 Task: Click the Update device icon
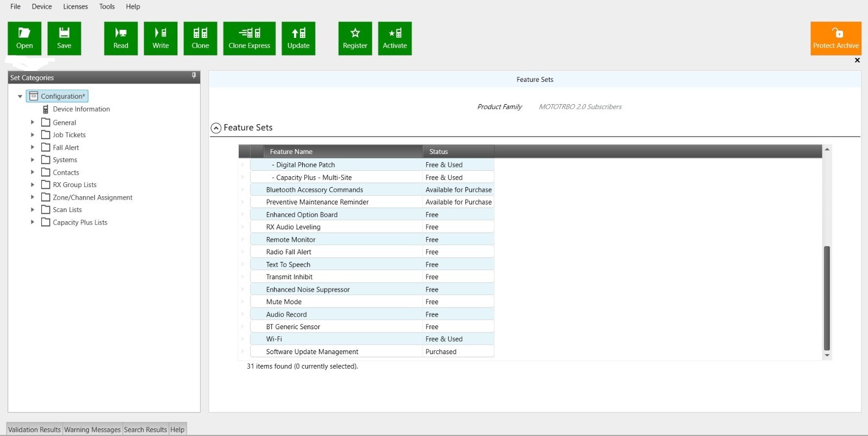click(298, 38)
